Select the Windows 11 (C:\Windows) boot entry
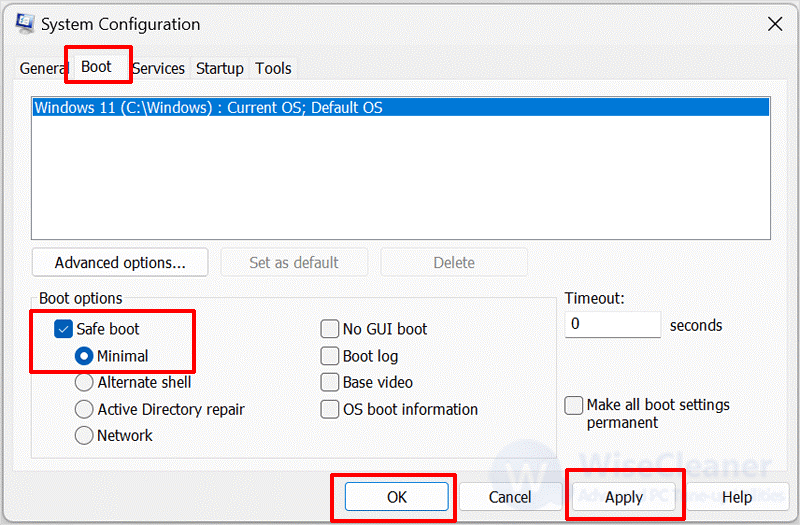The width and height of the screenshot is (800, 525). 401,108
